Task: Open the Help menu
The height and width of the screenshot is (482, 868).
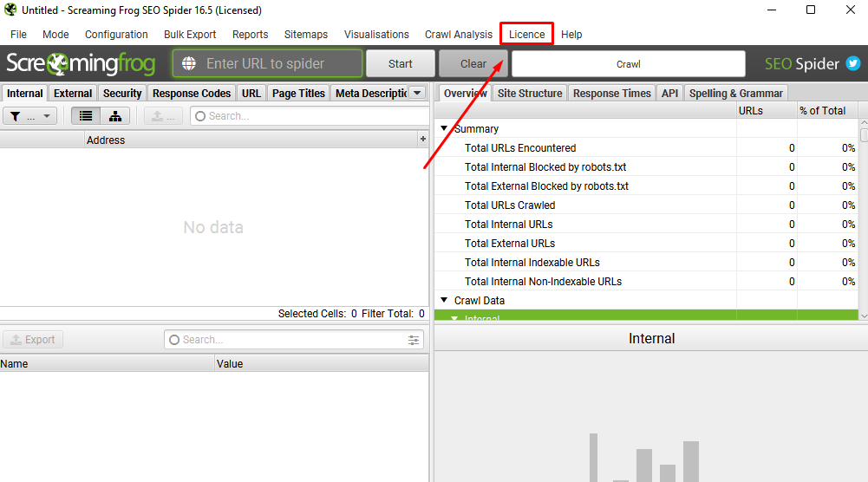Action: click(x=571, y=35)
